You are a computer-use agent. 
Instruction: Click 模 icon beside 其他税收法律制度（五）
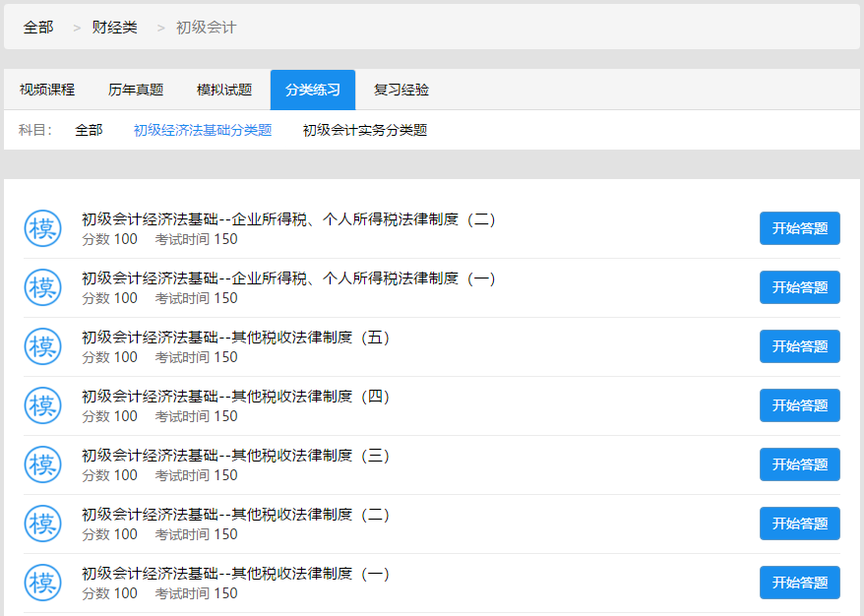[x=42, y=346]
